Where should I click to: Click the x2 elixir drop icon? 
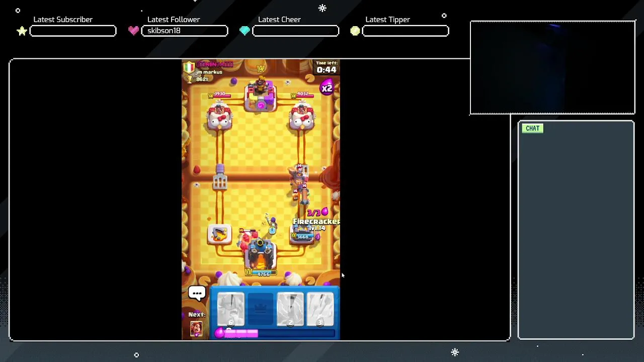(327, 88)
